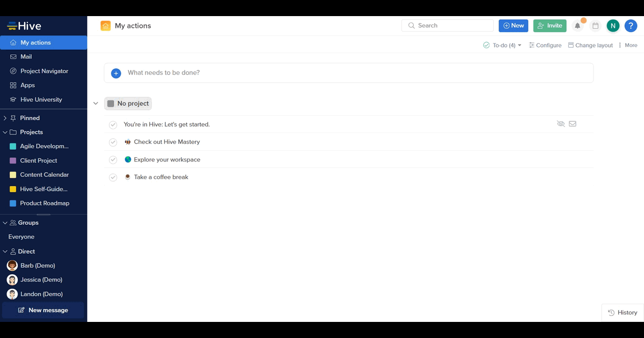Open the History panel

[623, 313]
